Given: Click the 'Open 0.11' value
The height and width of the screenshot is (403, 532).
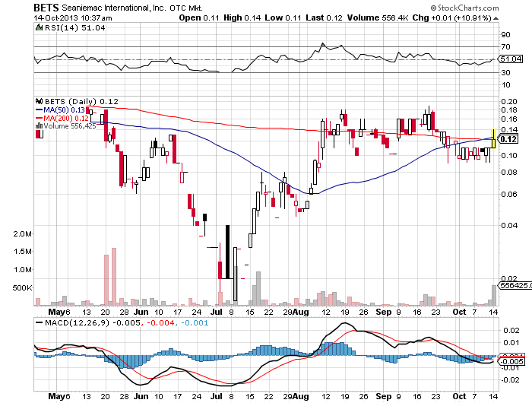Looking at the screenshot, I should point(199,17).
